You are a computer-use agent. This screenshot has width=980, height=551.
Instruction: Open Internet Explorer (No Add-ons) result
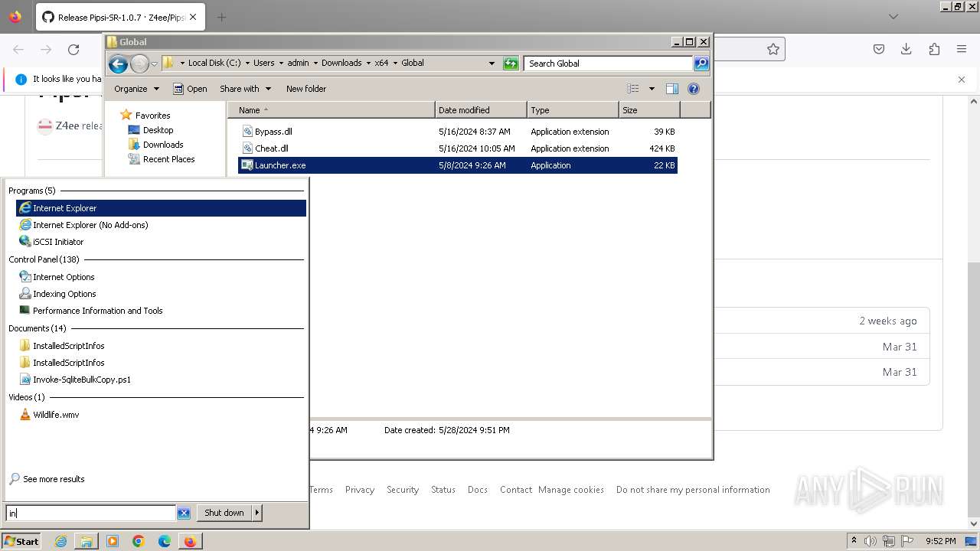coord(161,225)
